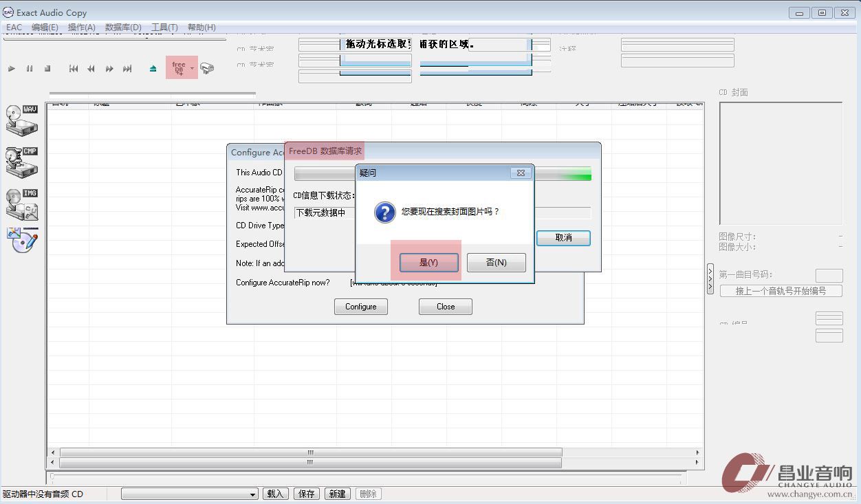Open the 编辑(E) menu
The image size is (861, 504).
[x=45, y=28]
